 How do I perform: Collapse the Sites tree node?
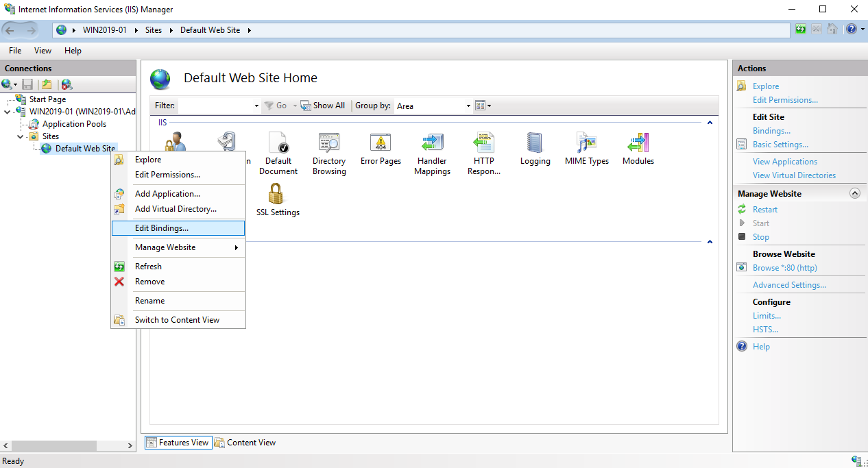click(20, 136)
